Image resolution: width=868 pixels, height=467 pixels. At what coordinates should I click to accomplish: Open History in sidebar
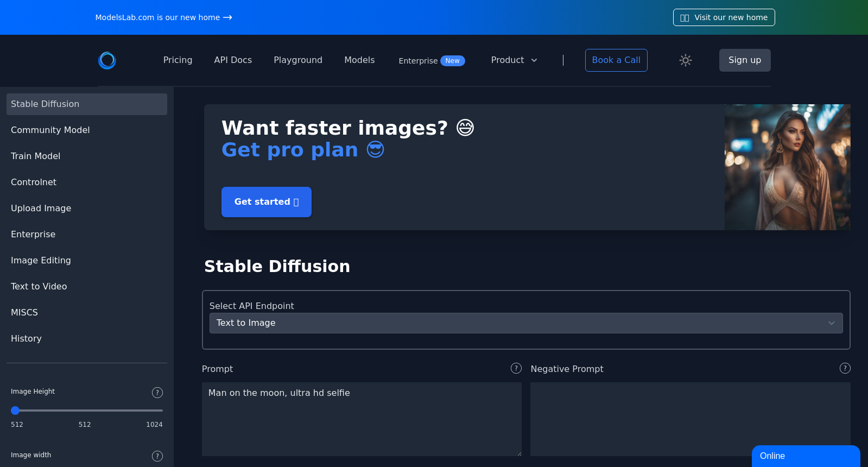(87, 339)
